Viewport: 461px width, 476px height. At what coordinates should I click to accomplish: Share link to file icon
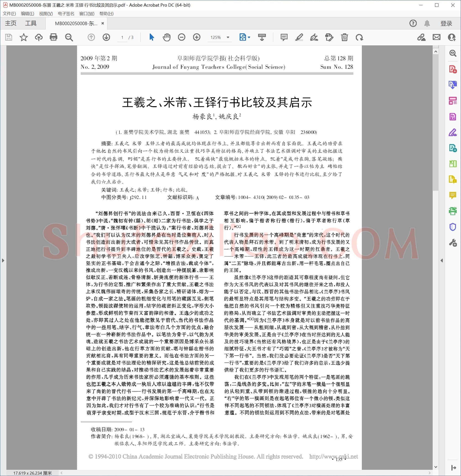(x=421, y=37)
